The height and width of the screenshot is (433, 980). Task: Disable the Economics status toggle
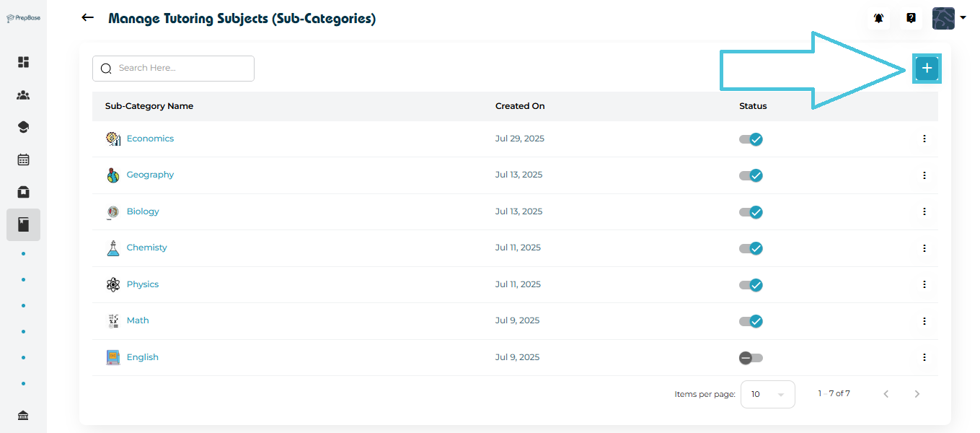pos(751,139)
